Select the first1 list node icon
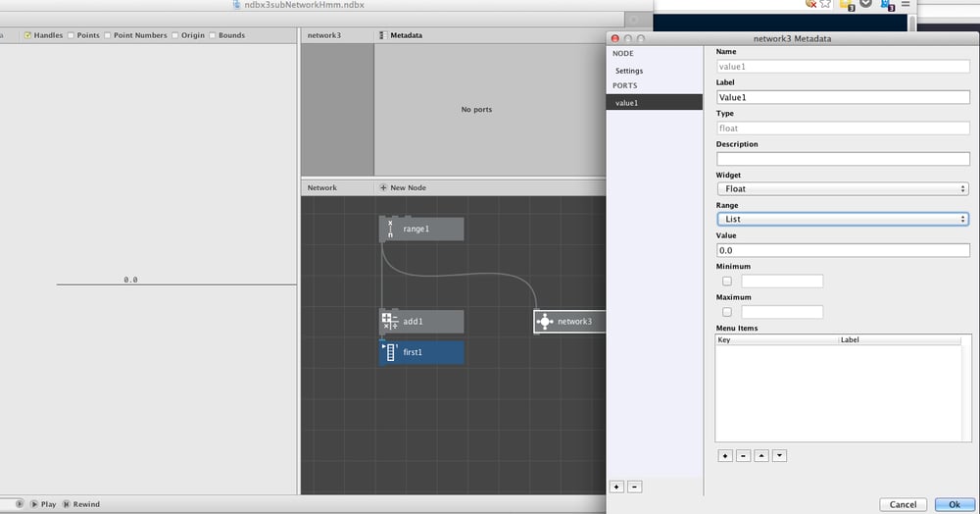 [390, 352]
